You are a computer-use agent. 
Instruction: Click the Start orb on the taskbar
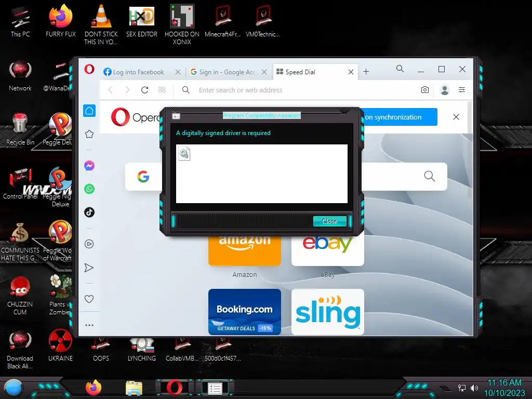[x=14, y=388]
